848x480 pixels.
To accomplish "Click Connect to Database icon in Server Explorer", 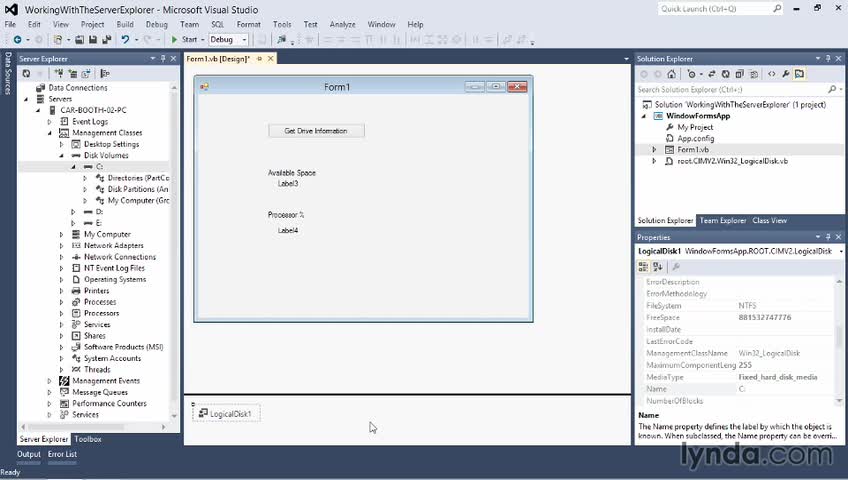I will [x=59, y=74].
